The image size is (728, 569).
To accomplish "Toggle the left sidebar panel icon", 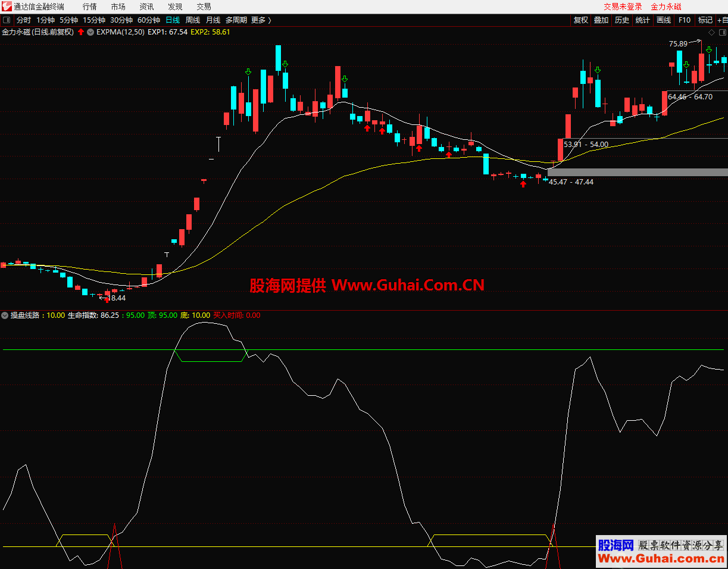I will point(7,20).
